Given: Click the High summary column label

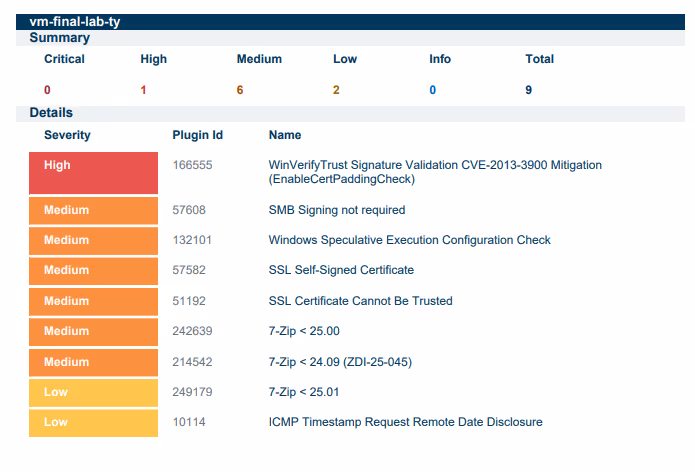Looking at the screenshot, I should (x=153, y=59).
